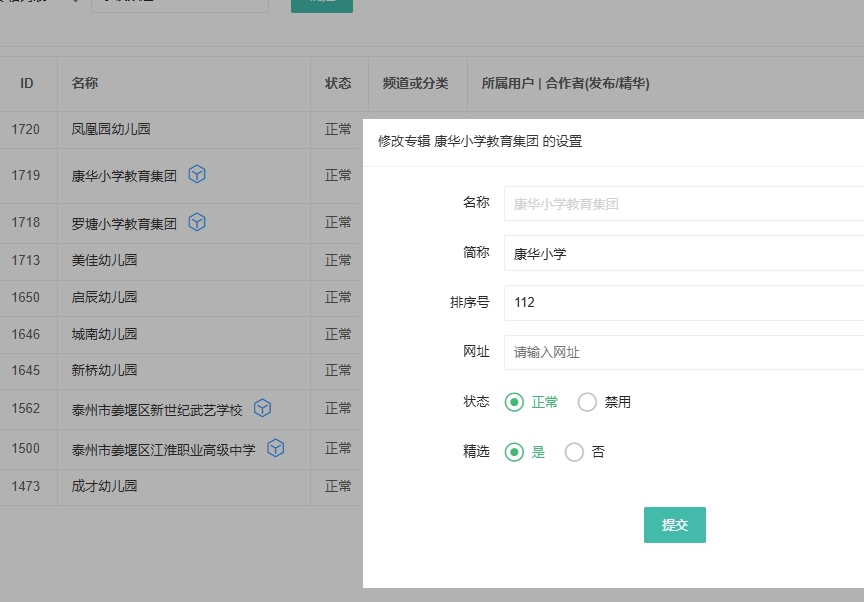Select row name 成才幼儿园

tap(104, 486)
